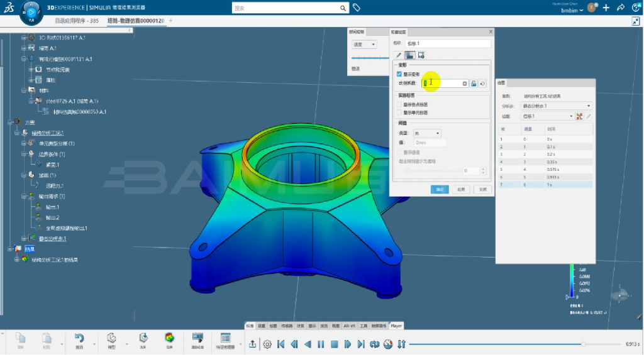Uncheck the 显示变形 checkbox
The image size is (644, 355).
click(399, 74)
